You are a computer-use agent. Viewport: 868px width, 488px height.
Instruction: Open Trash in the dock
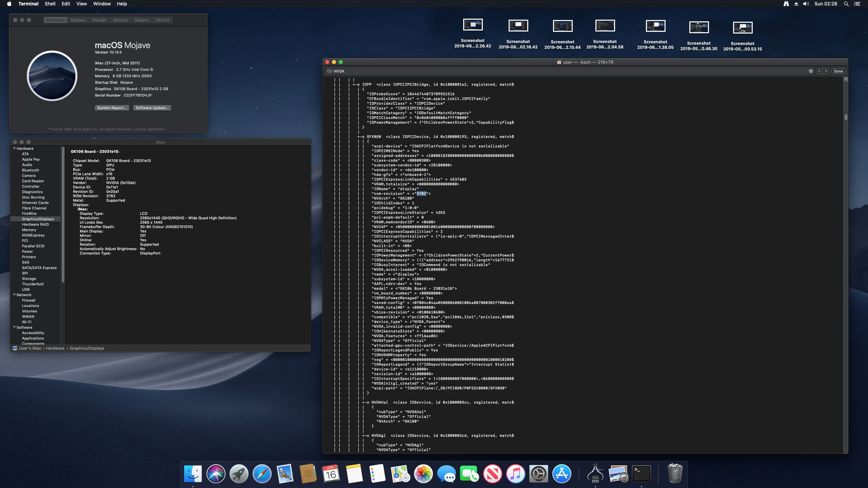click(x=675, y=473)
